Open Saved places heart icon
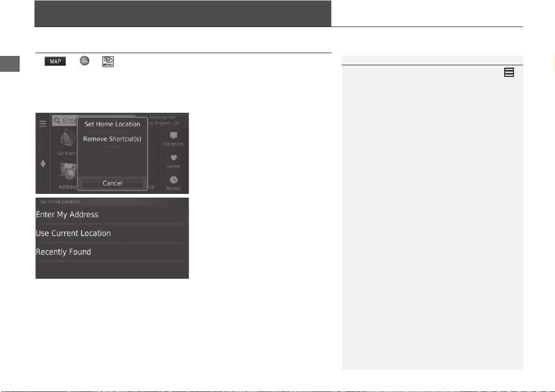Viewport: 555px width, 392px height. coord(173,161)
